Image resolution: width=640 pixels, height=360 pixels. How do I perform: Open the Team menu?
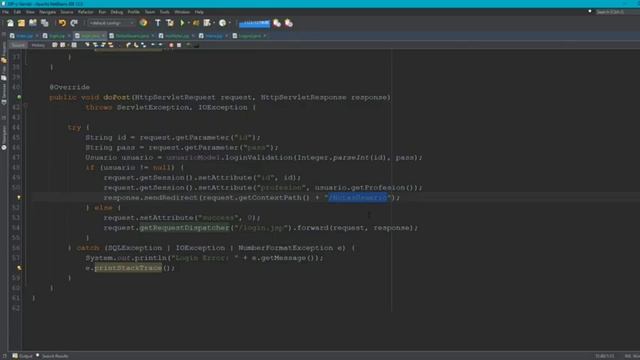coord(150,12)
